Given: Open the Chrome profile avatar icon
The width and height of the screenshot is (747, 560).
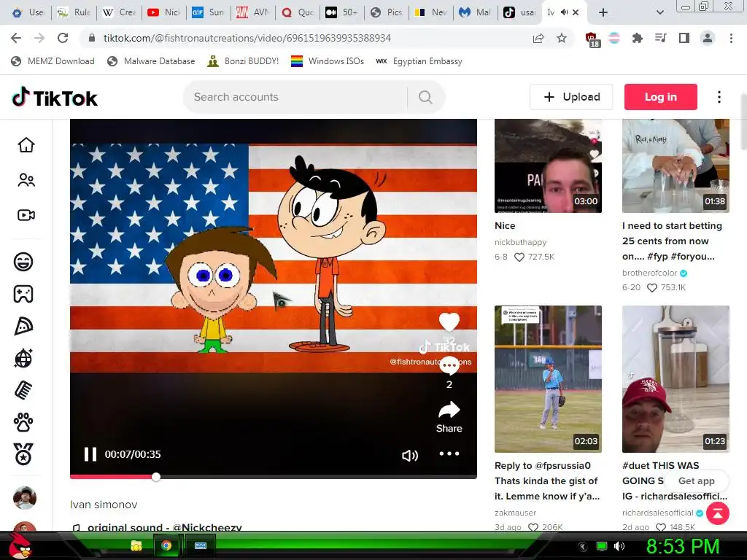Looking at the screenshot, I should 708,38.
